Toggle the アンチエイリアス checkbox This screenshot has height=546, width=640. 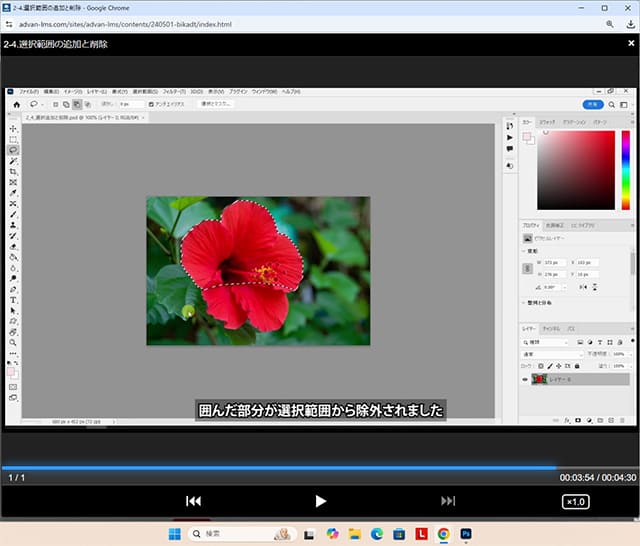point(151,103)
